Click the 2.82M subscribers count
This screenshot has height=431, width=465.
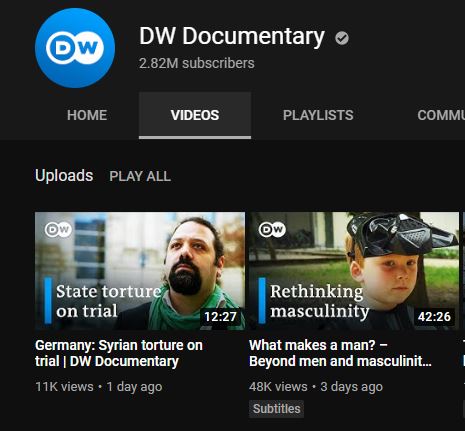point(197,63)
